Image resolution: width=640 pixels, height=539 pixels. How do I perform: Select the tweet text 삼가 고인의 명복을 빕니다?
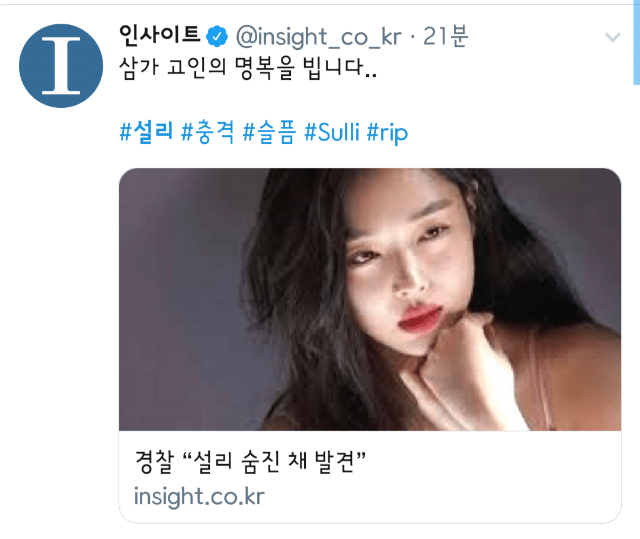point(248,67)
